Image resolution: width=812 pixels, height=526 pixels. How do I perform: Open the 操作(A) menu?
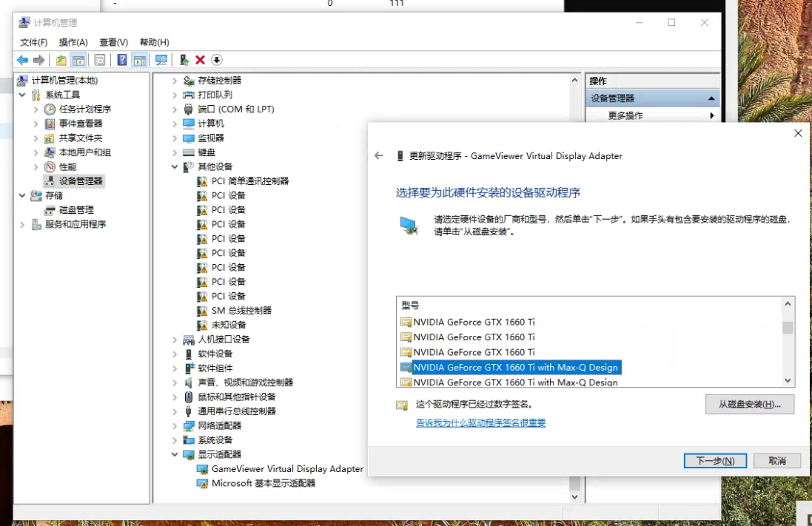pyautogui.click(x=73, y=42)
